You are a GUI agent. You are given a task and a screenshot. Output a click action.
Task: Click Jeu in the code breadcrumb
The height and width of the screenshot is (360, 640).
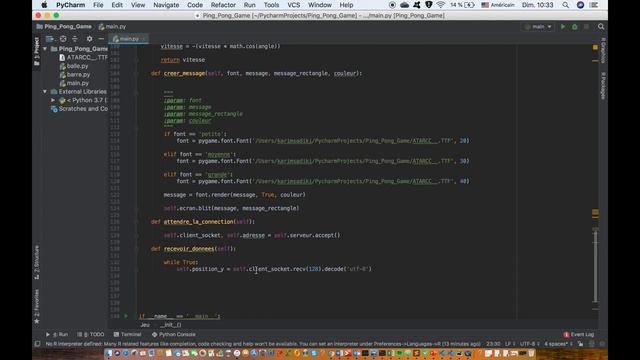(x=145, y=325)
